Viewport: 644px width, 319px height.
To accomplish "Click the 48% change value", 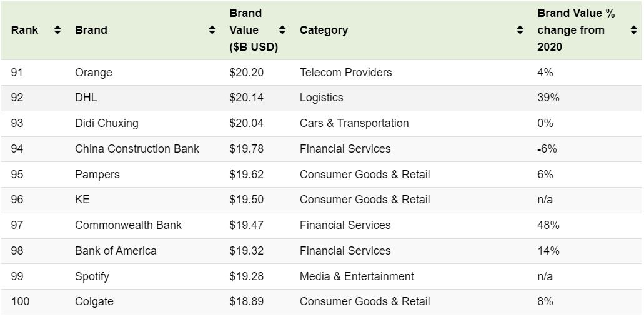I will coord(548,225).
